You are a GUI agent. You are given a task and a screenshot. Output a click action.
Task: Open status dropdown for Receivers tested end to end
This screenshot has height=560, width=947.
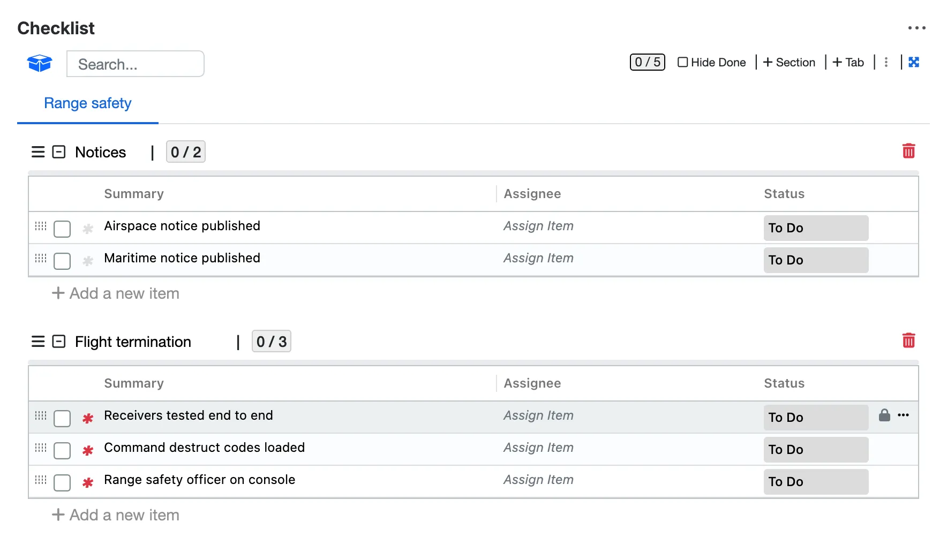pos(816,418)
